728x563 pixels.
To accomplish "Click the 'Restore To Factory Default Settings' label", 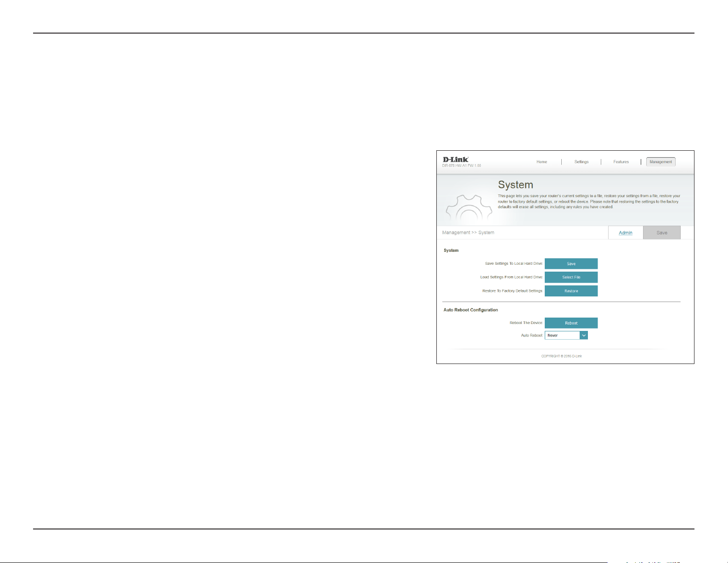I will (513, 291).
